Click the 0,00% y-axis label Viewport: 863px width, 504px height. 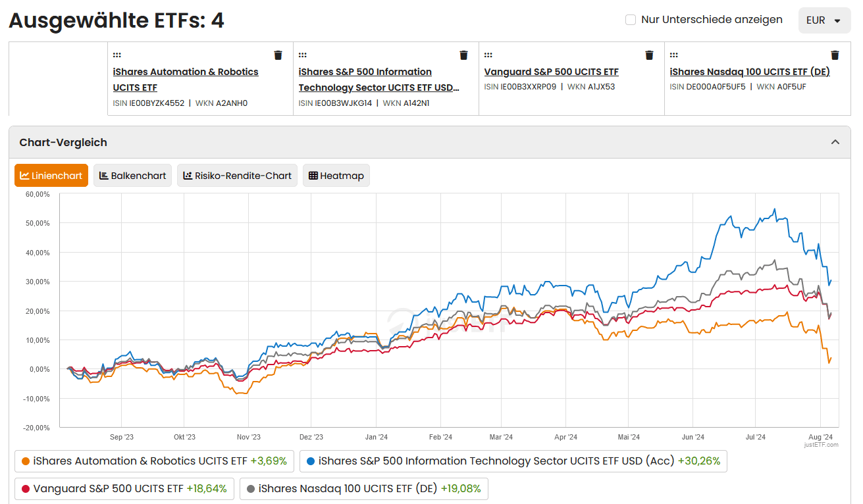(x=39, y=369)
